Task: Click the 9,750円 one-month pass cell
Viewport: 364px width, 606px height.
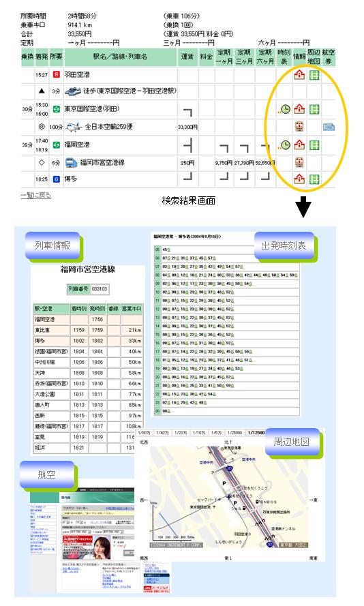Action: tap(224, 163)
